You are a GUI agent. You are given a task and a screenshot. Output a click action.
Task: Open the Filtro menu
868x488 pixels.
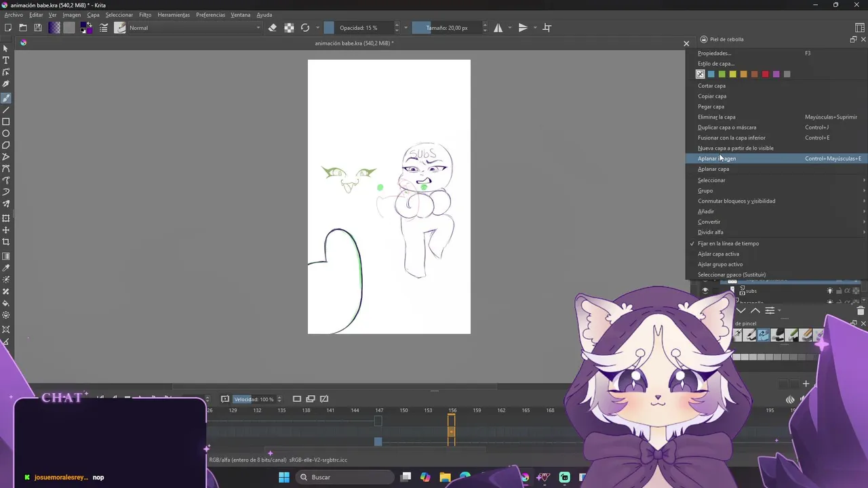(x=145, y=15)
